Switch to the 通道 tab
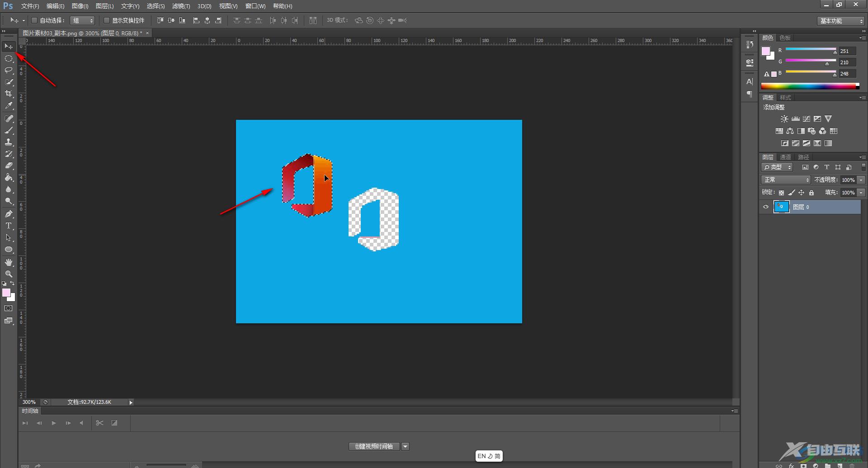 [x=785, y=157]
